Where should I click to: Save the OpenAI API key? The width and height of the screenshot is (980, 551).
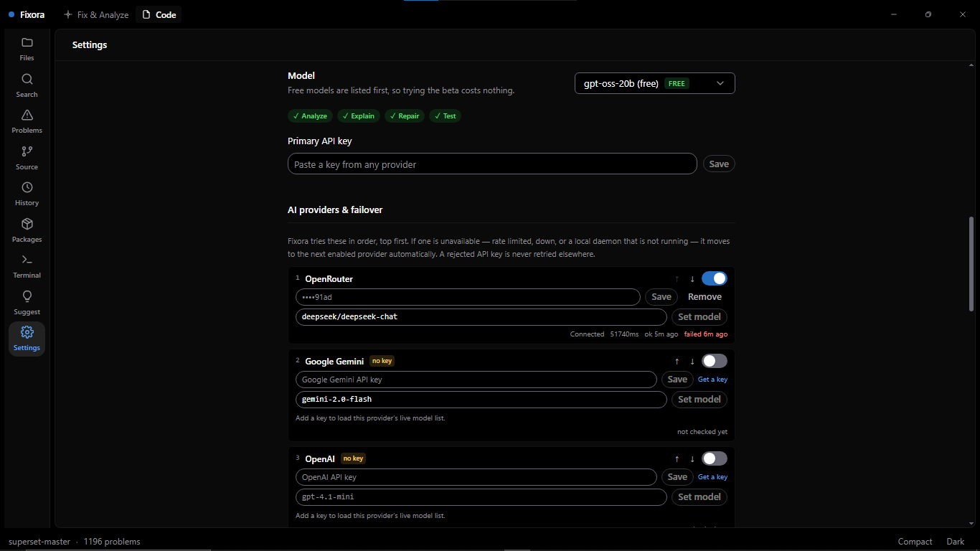tap(677, 477)
